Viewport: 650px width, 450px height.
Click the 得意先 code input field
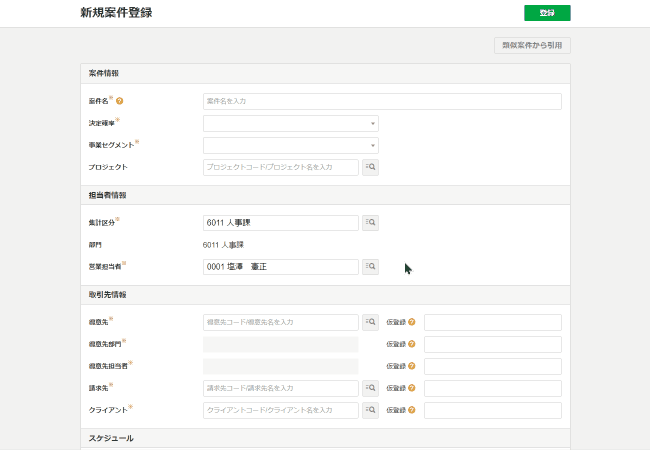click(x=280, y=323)
